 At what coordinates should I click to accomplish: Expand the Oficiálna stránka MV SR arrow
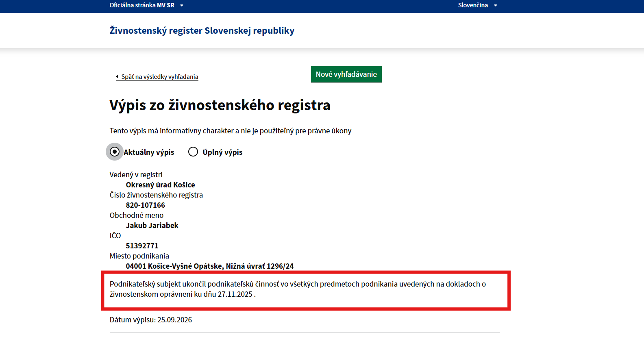(182, 5)
